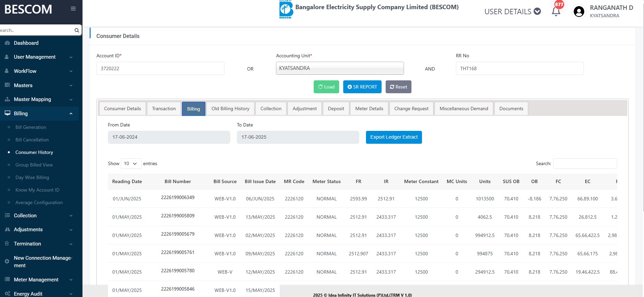The height and width of the screenshot is (297, 644).
Task: Open the Show entries count dropdown
Action: pos(131,163)
